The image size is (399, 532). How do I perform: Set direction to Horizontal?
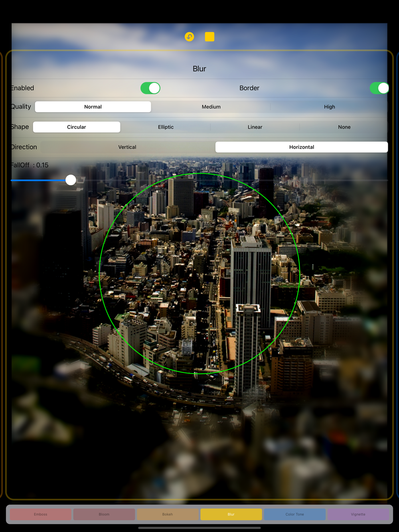pyautogui.click(x=302, y=147)
